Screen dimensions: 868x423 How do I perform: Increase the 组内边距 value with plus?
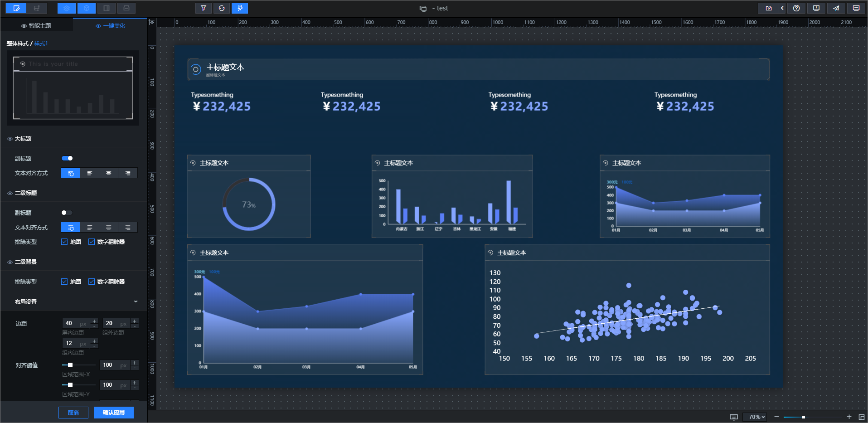[94, 341]
